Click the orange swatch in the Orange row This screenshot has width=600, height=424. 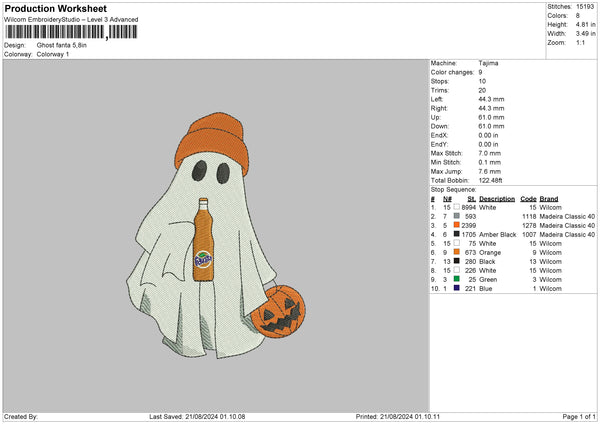[456, 252]
